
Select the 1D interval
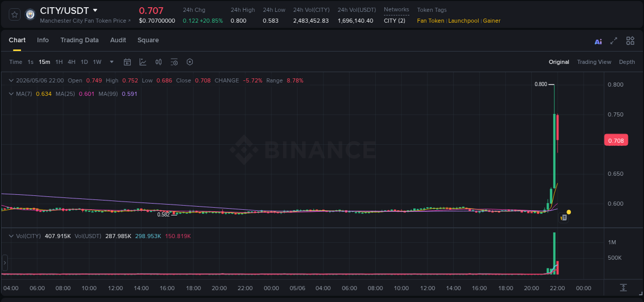click(84, 62)
